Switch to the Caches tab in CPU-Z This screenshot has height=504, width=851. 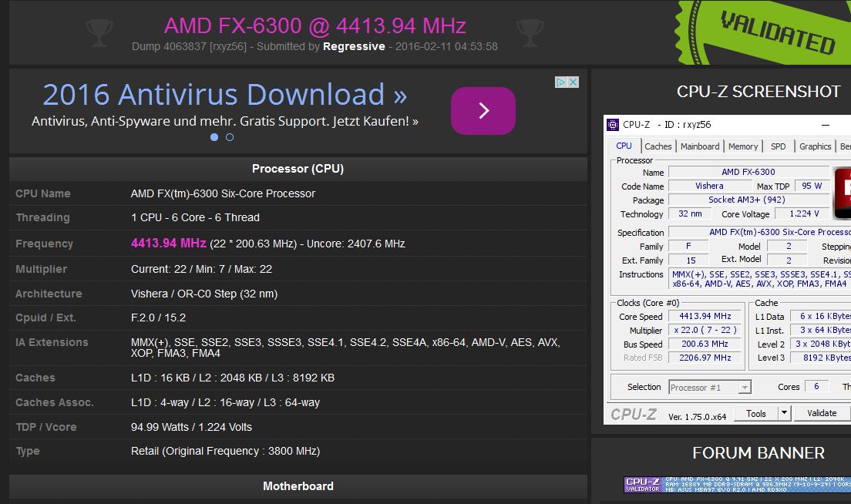click(x=658, y=146)
